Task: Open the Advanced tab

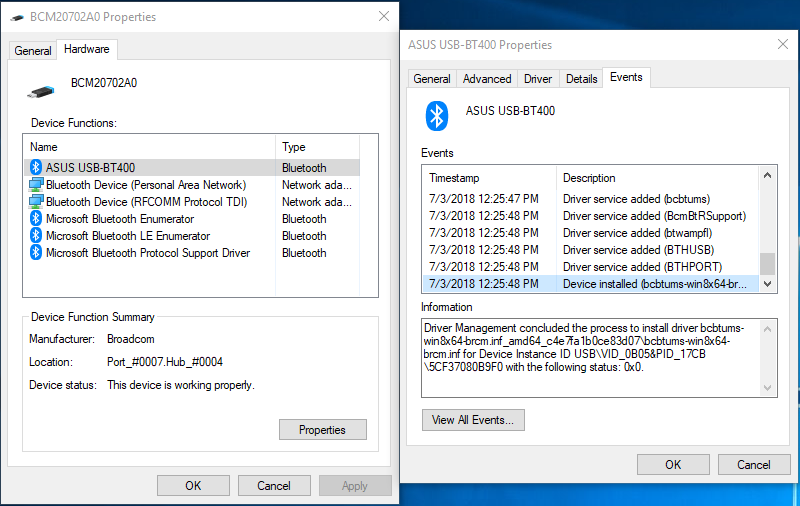Action: 487,79
